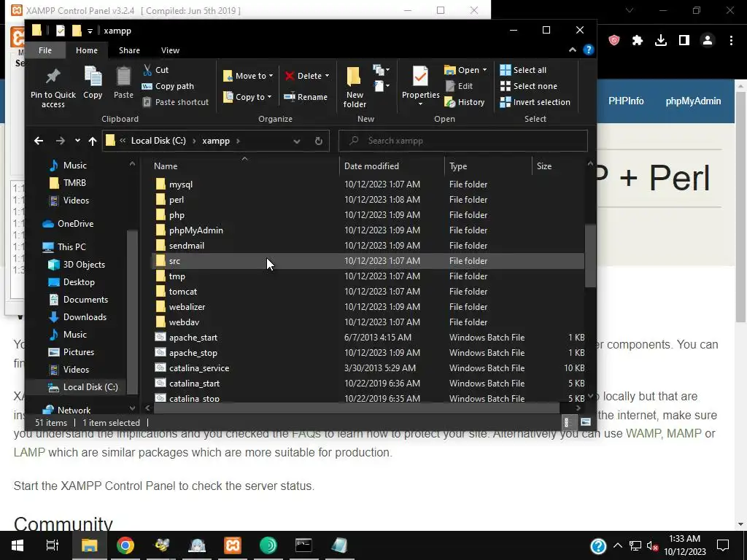Image resolution: width=747 pixels, height=560 pixels.
Task: Click the Windows Start button
Action: (x=18, y=545)
